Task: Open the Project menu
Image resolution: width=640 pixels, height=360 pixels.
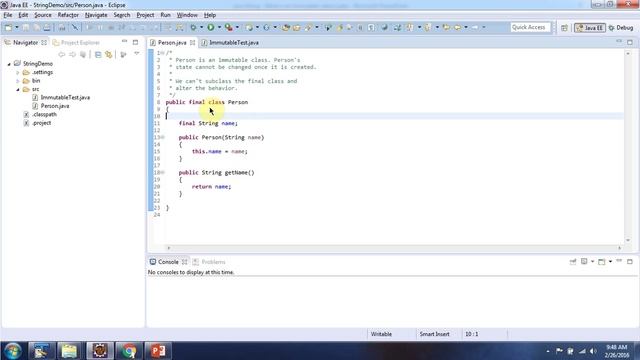Action: (145, 15)
